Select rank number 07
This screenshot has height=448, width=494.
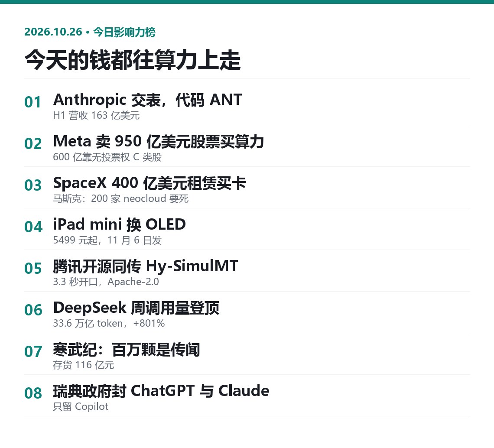tap(33, 351)
